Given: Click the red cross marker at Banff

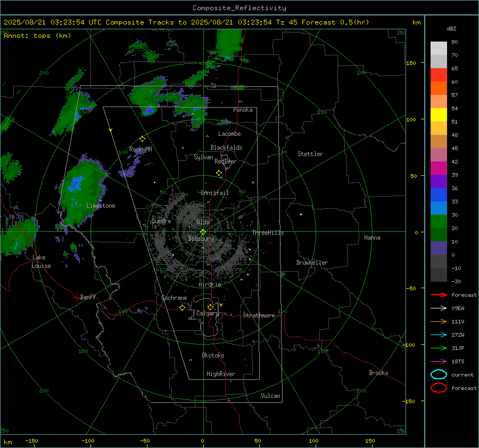Looking at the screenshot, I should [76, 297].
